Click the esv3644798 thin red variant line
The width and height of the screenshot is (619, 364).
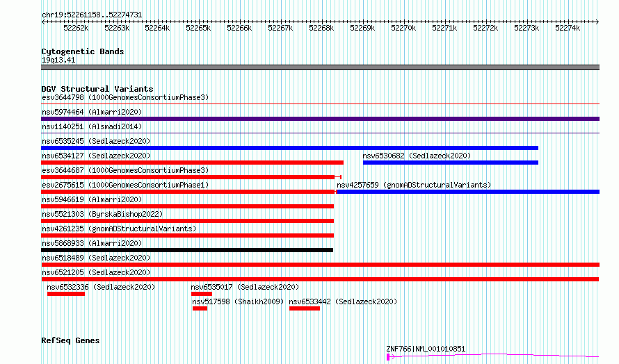click(320, 104)
